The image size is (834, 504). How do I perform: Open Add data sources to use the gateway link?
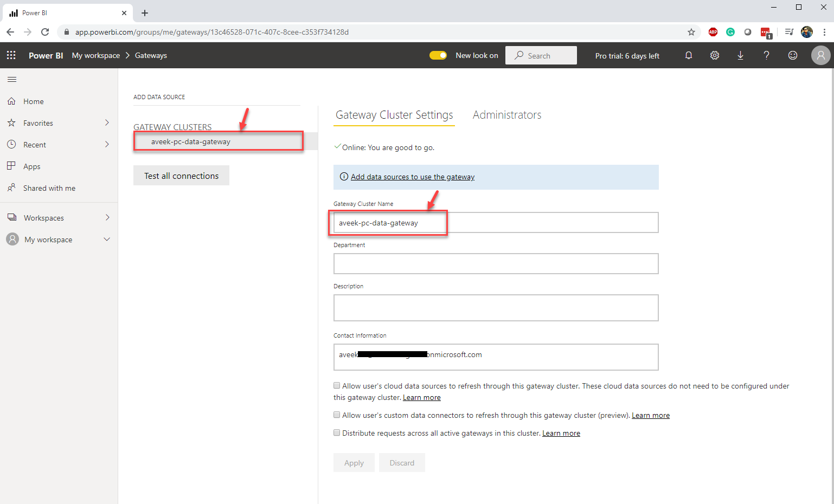pyautogui.click(x=413, y=177)
